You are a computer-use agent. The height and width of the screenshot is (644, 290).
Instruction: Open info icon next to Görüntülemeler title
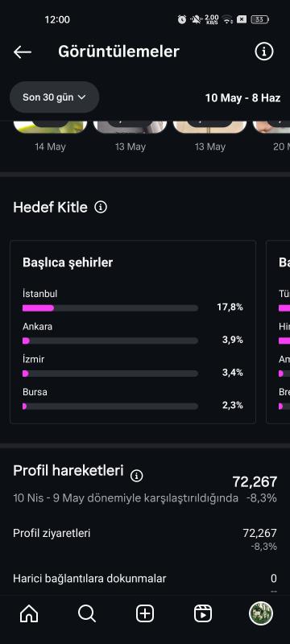point(263,52)
